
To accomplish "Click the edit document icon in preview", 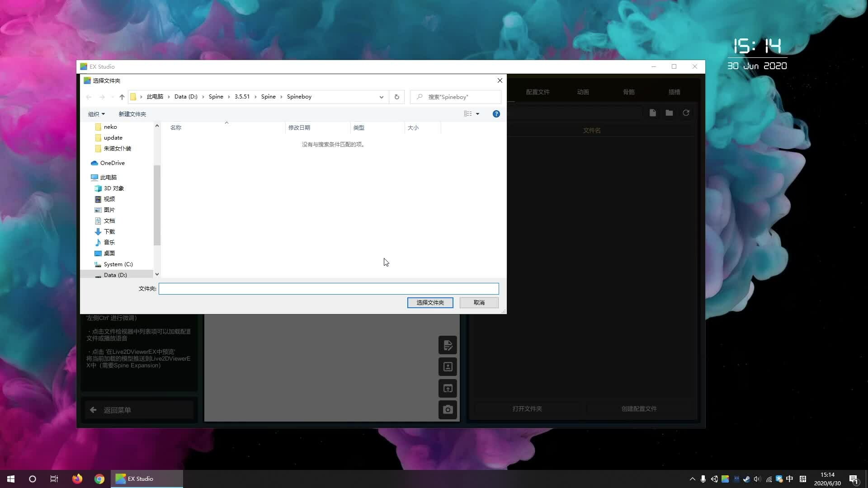I will coord(448,346).
